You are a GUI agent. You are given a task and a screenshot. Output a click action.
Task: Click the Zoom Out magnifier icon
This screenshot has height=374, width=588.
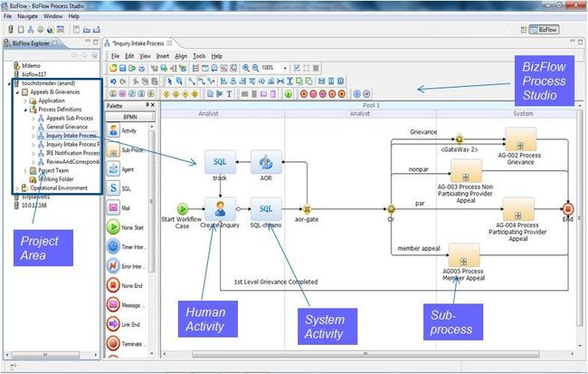(x=255, y=68)
